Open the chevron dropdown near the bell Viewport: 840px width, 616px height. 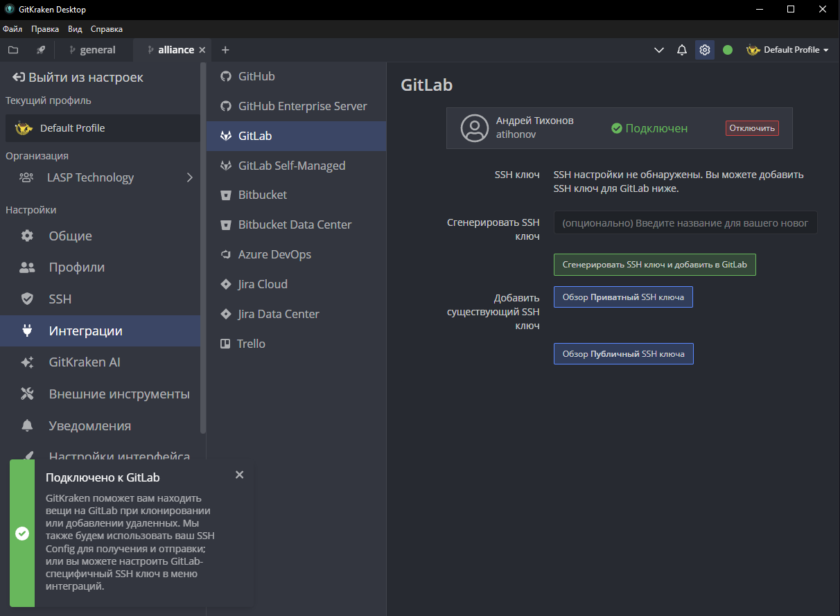pos(658,50)
